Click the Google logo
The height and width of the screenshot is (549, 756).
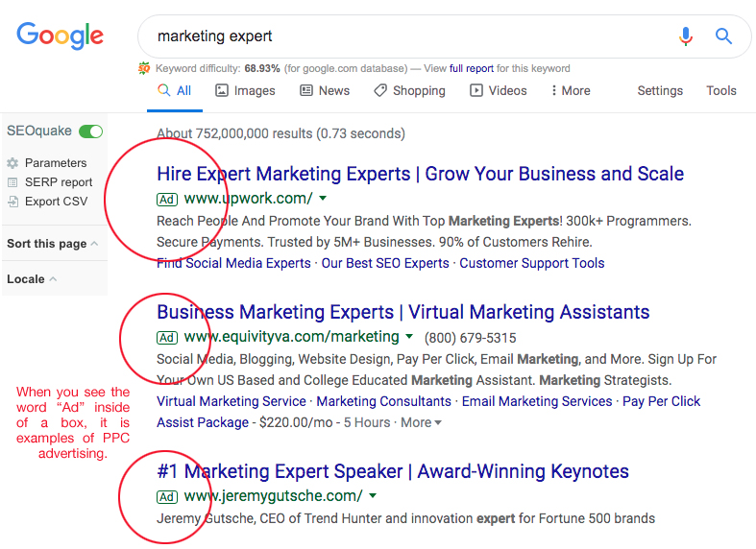pos(61,36)
